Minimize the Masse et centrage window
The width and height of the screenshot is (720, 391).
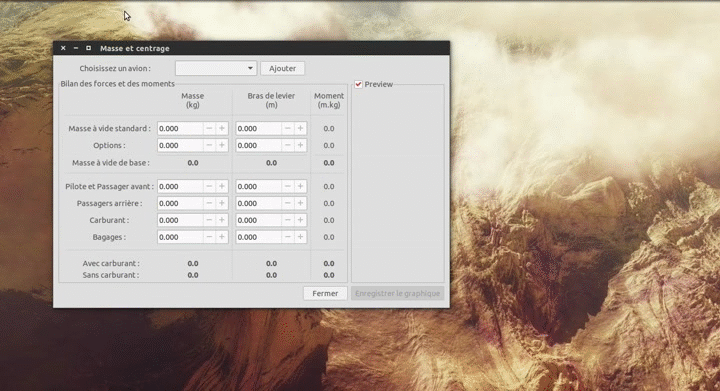[76, 48]
